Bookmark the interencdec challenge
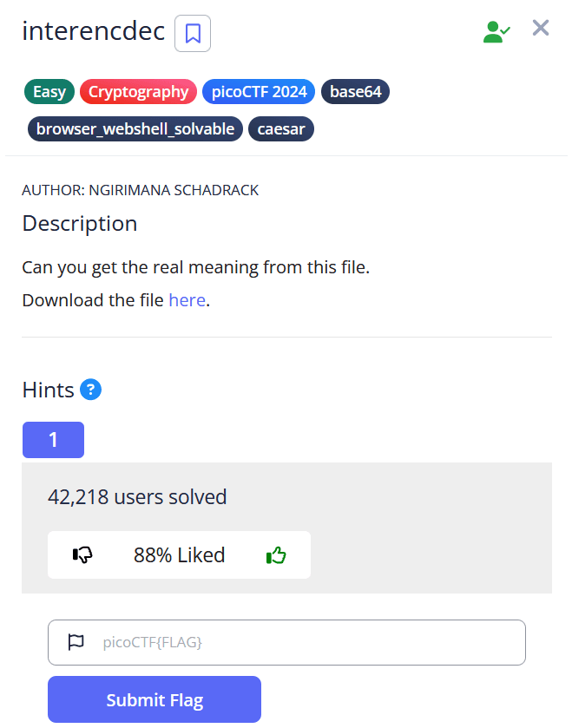This screenshot has width=572, height=728. [193, 34]
